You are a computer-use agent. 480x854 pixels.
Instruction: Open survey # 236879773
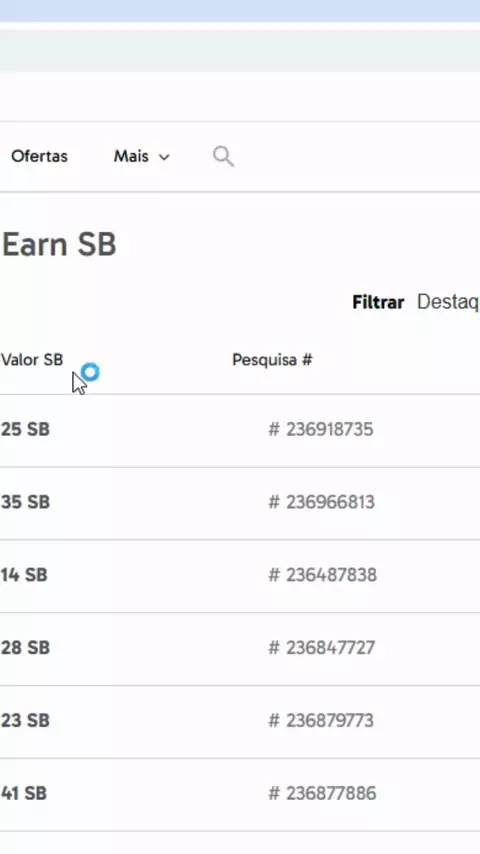pyautogui.click(x=321, y=721)
